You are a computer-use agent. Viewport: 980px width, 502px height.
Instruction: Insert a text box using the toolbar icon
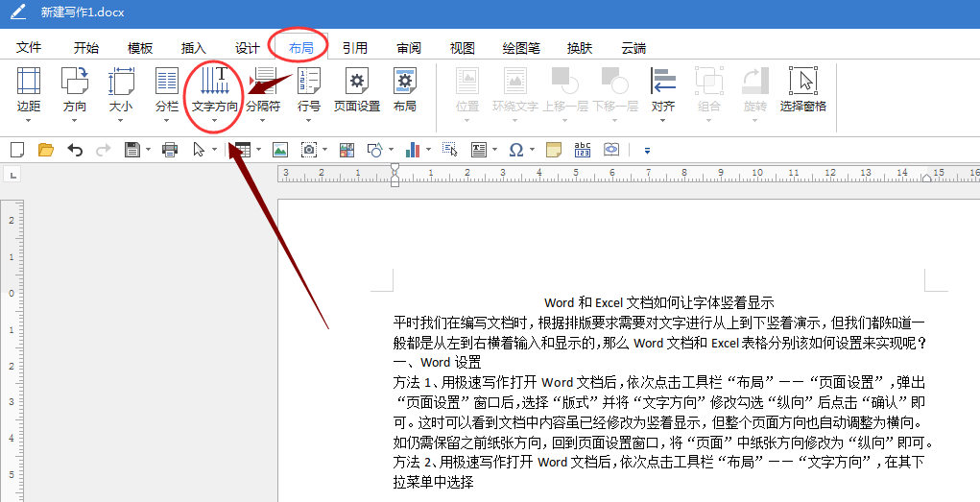click(479, 150)
